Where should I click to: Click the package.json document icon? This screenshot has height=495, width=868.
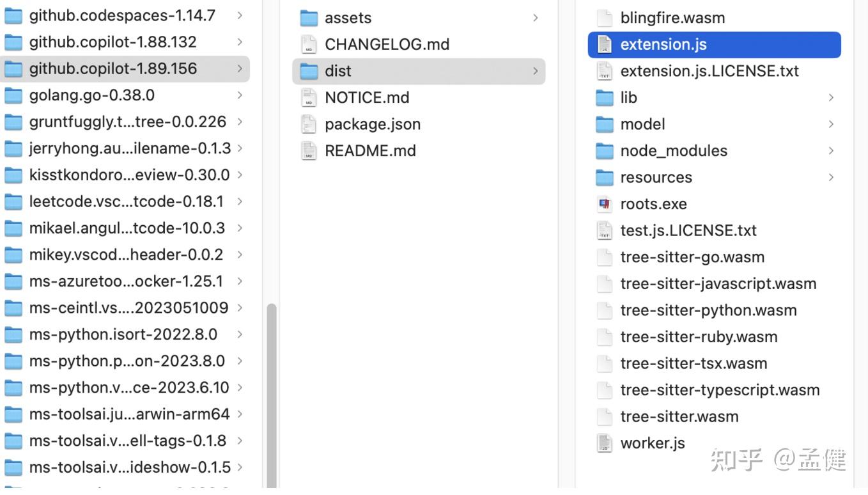(x=309, y=124)
